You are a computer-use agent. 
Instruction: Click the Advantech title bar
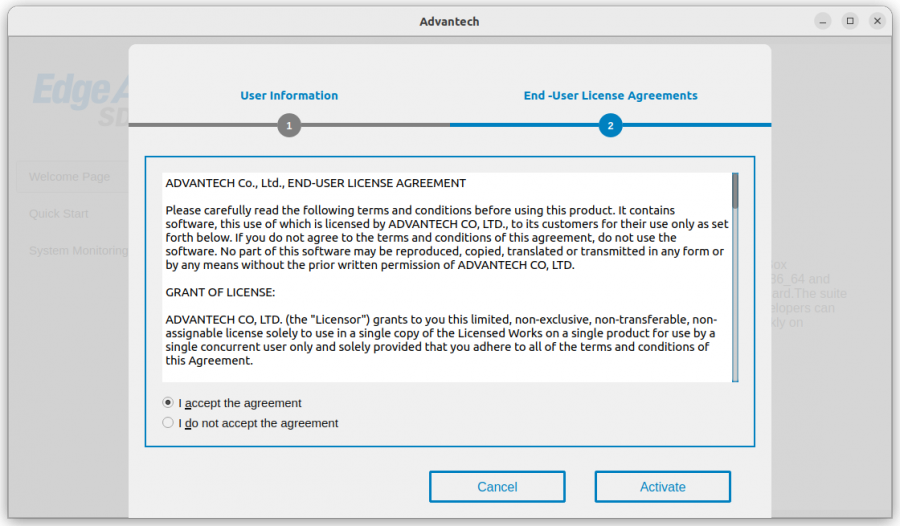pos(449,21)
